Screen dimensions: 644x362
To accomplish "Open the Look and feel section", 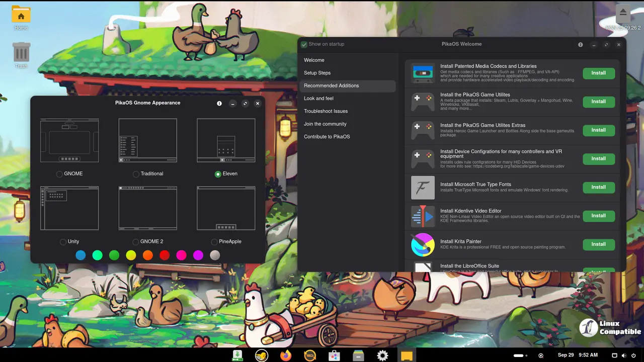I will click(318, 99).
